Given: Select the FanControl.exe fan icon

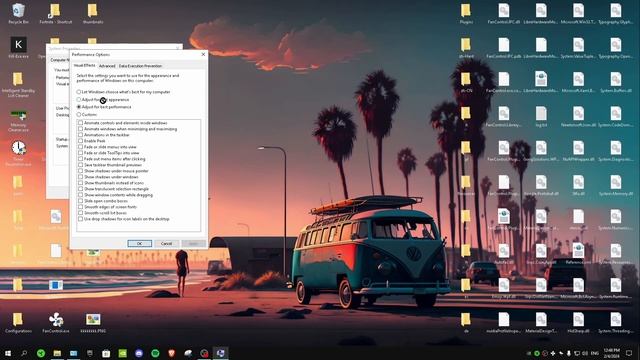Looking at the screenshot, I should click(56, 323).
